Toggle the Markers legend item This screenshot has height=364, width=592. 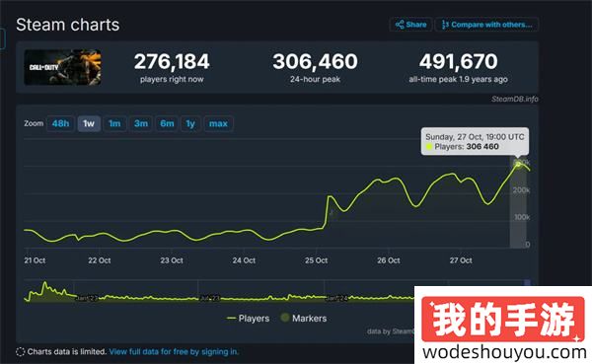[304, 318]
